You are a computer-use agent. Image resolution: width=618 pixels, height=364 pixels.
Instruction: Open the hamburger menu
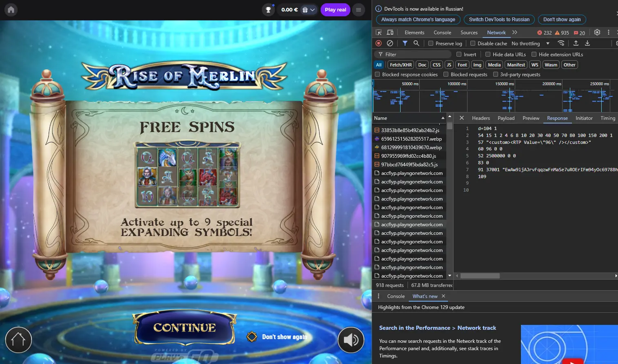click(x=359, y=10)
